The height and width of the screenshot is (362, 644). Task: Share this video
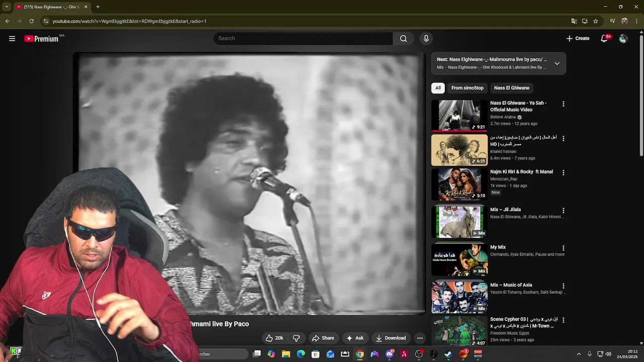pyautogui.click(x=323, y=338)
